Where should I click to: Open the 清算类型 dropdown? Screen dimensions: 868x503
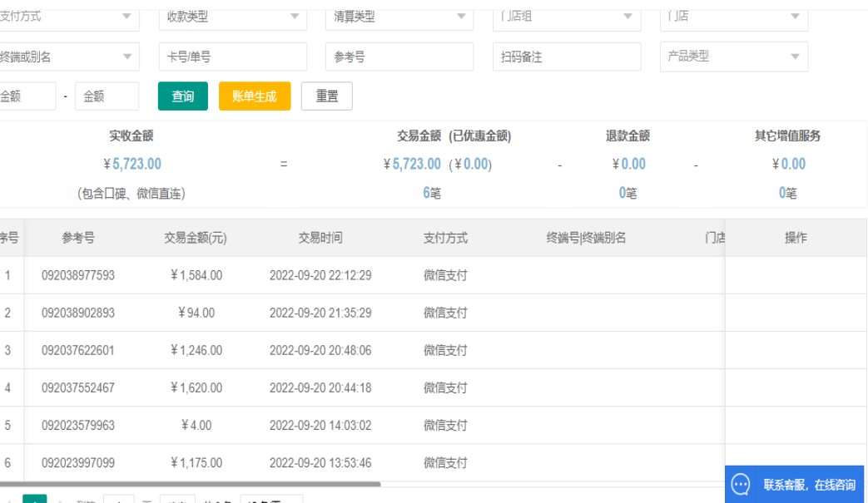pos(398,17)
